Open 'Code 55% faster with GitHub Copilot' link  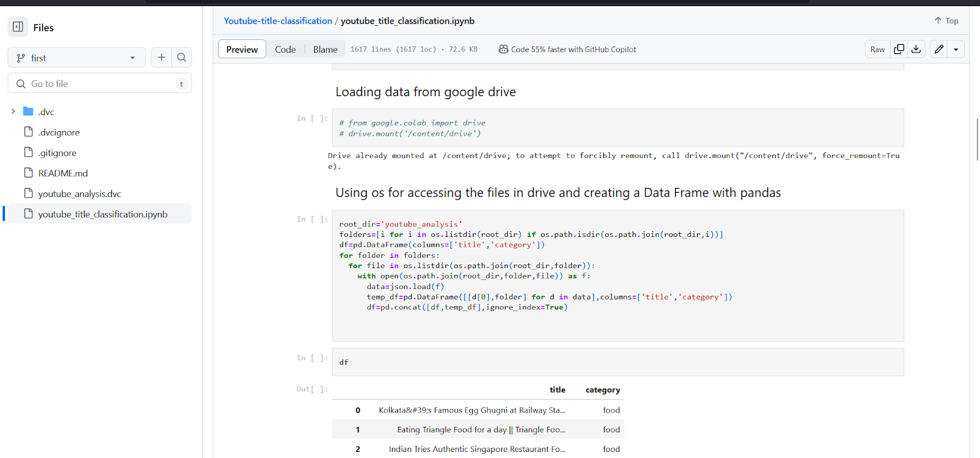567,49
